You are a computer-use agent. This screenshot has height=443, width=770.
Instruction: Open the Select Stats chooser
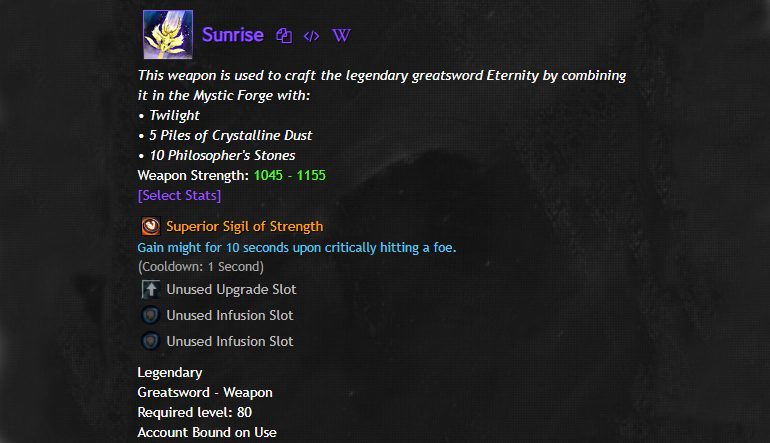pyautogui.click(x=179, y=195)
